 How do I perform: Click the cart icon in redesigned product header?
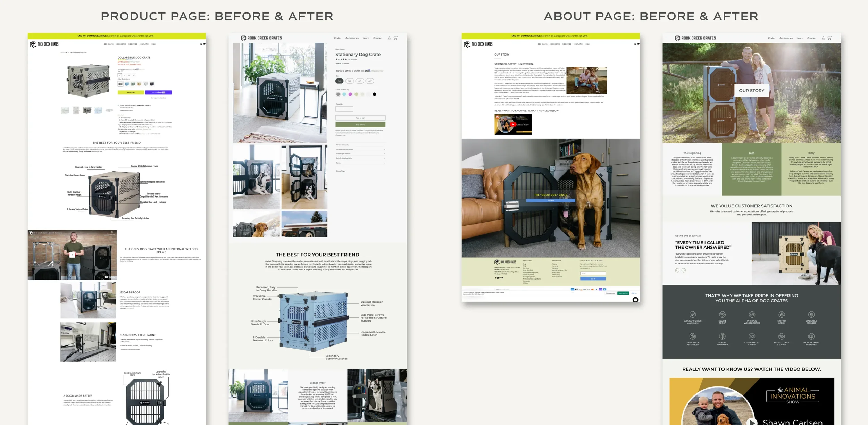pyautogui.click(x=395, y=38)
